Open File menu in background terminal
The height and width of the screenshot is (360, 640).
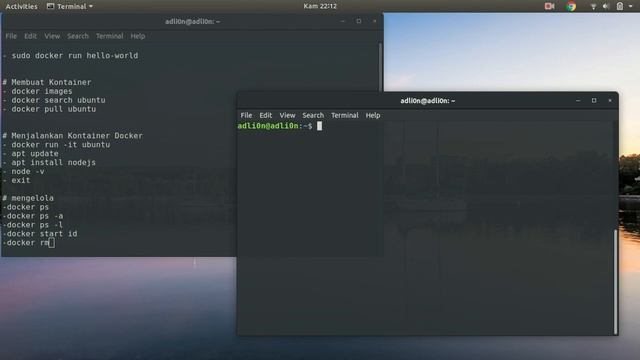(x=11, y=36)
